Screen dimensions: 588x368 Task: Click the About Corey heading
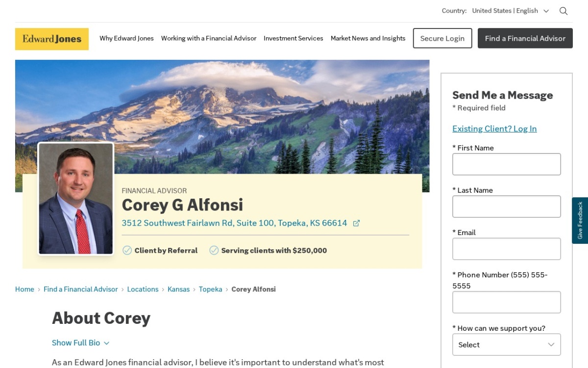[101, 318]
